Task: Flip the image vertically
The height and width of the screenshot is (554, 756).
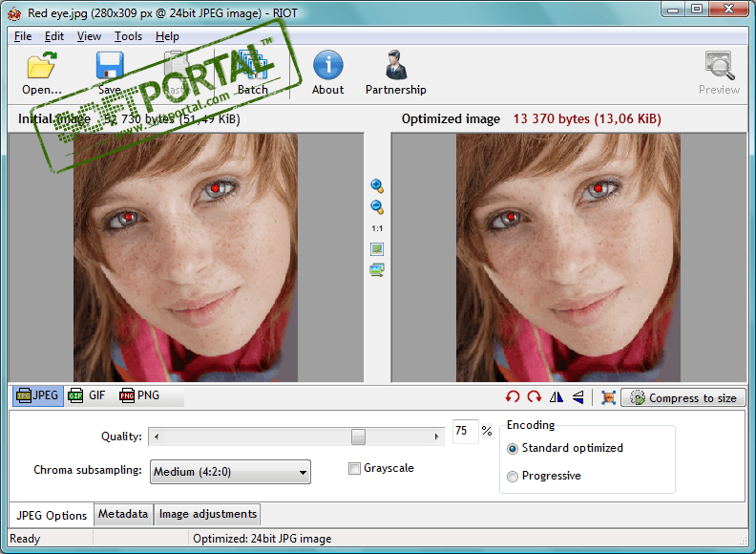Action: tap(577, 397)
